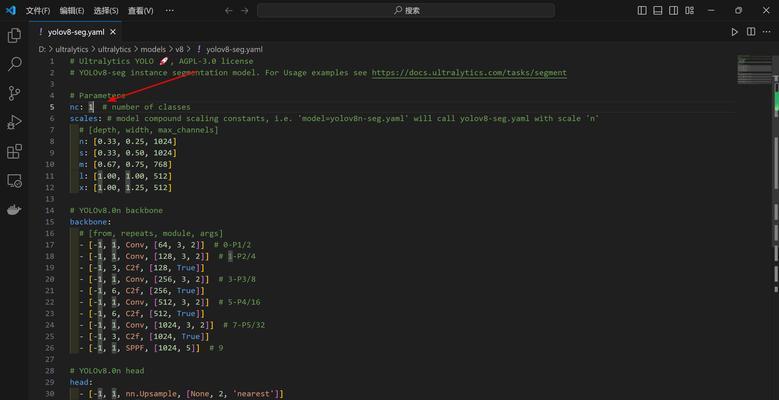This screenshot has width=779, height=400.
Task: Click the first ultralytics breadcrumb
Action: tap(72, 49)
